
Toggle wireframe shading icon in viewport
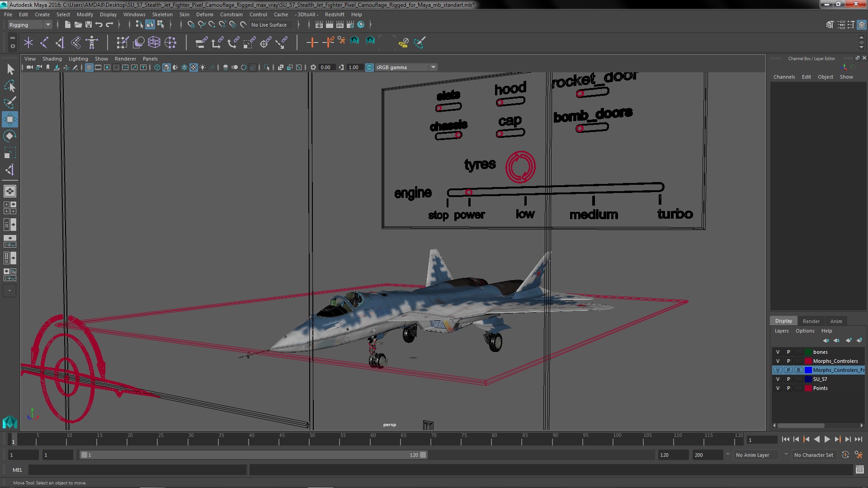[157, 67]
